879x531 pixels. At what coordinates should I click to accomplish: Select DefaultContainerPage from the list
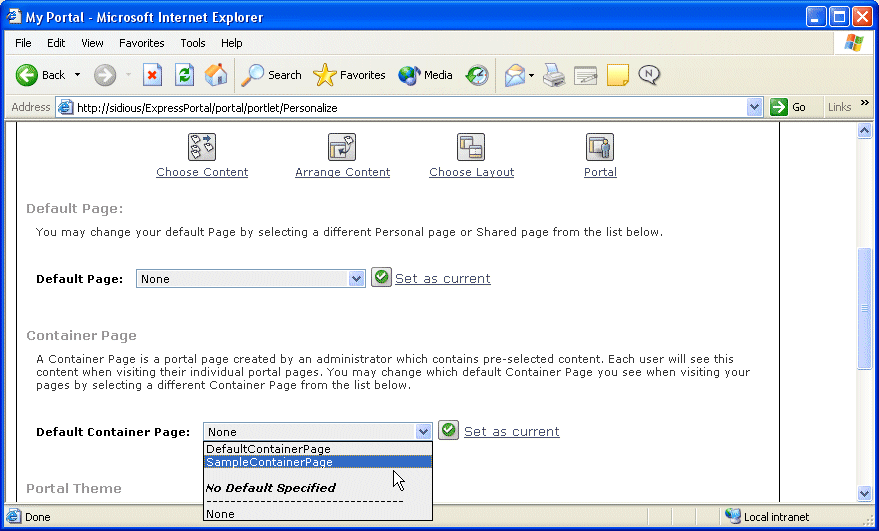pos(317,449)
